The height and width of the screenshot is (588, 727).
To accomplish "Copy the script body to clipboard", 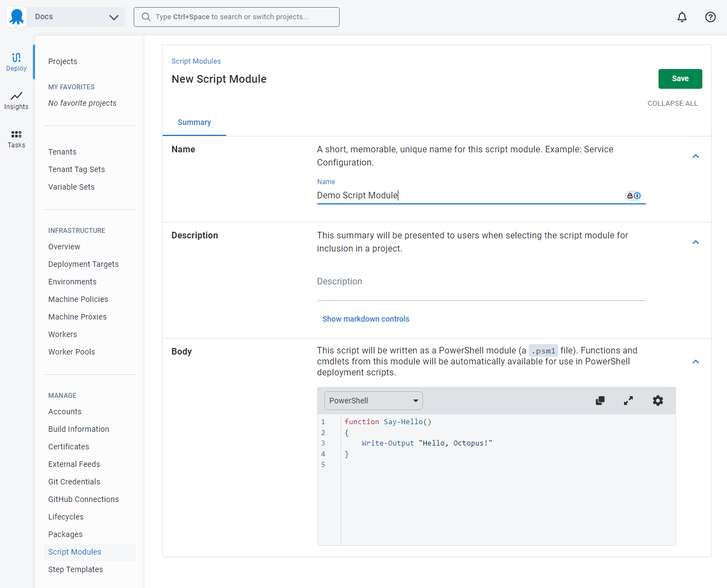I will pos(600,401).
